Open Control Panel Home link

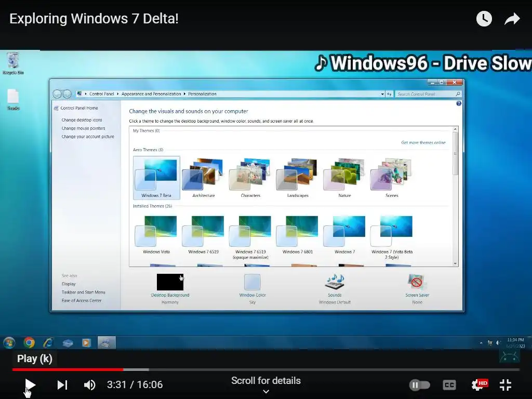click(79, 108)
